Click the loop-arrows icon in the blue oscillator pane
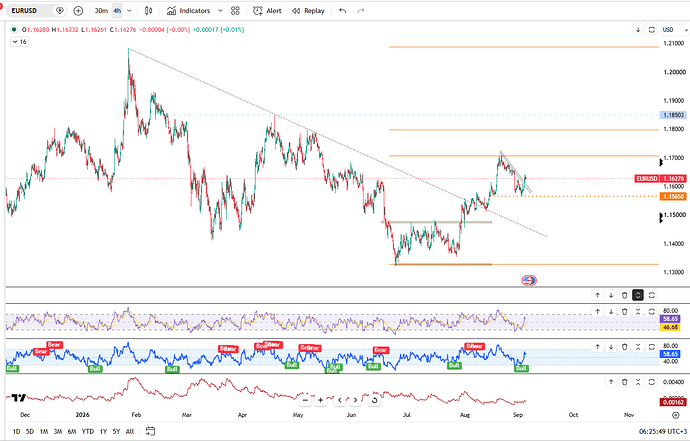Viewport: 690px width, 441px height. (652, 347)
